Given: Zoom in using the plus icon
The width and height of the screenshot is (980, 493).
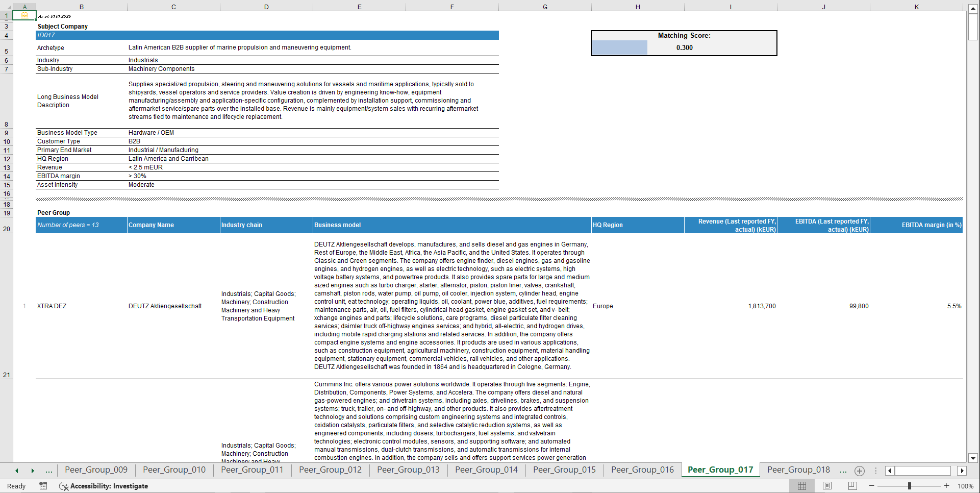Looking at the screenshot, I should point(947,486).
